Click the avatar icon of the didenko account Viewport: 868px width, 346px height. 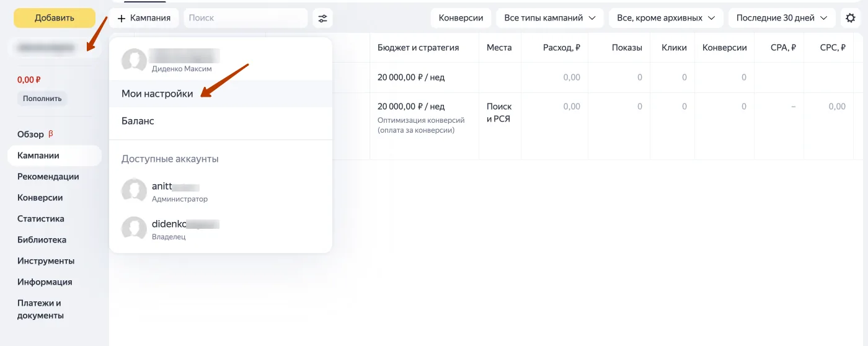pos(134,229)
